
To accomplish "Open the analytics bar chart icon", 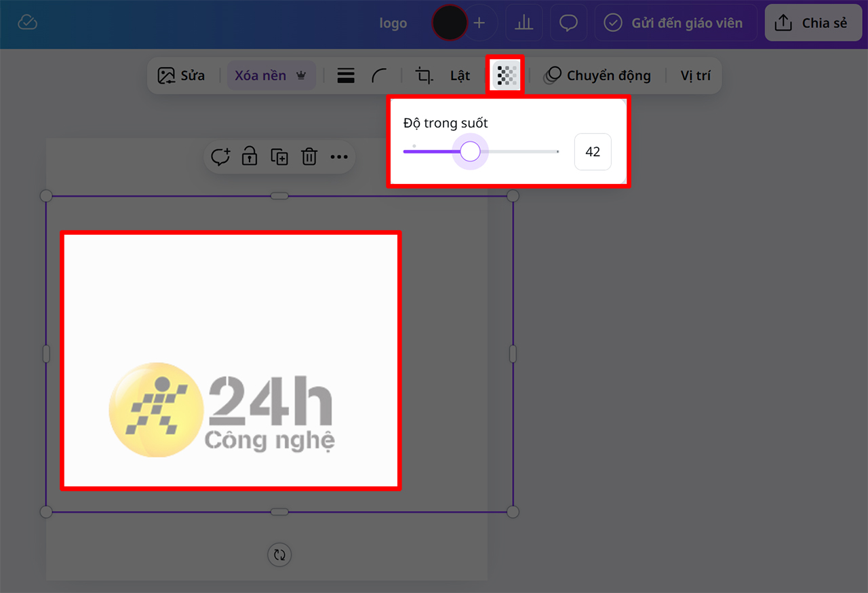I will 524,23.
